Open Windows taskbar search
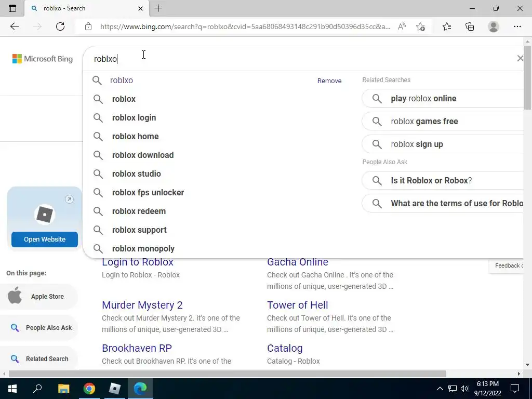The image size is (532, 399). 37,389
